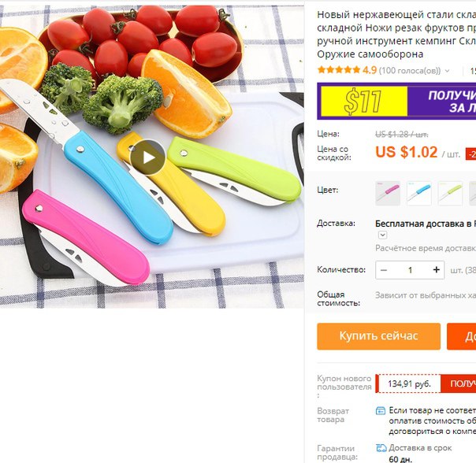476x463 pixels.
Task: Choose the green knife color option
Action: (450, 194)
